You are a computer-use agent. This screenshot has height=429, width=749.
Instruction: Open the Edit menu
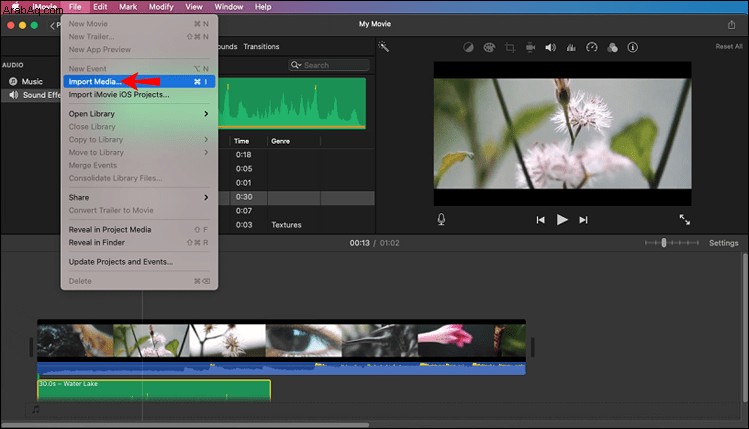tap(100, 7)
